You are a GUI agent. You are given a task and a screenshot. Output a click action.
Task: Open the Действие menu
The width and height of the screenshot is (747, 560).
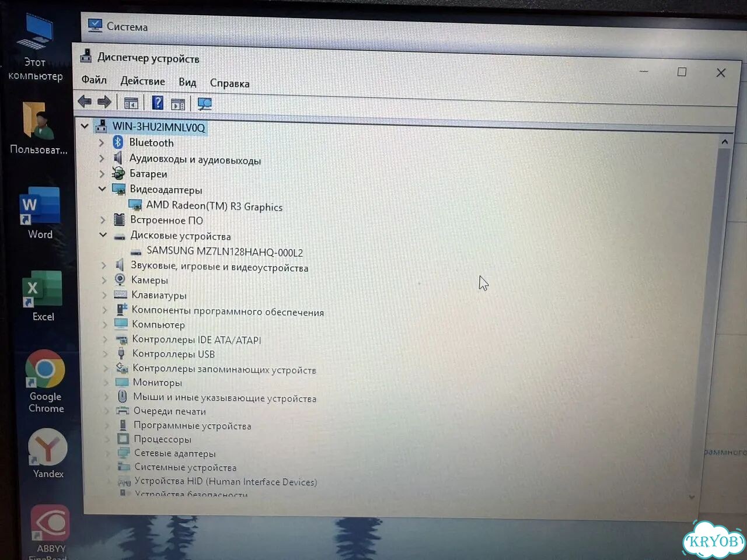tap(142, 81)
